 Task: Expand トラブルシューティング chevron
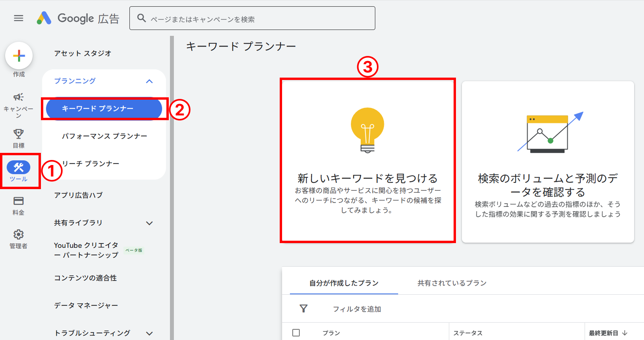click(149, 333)
